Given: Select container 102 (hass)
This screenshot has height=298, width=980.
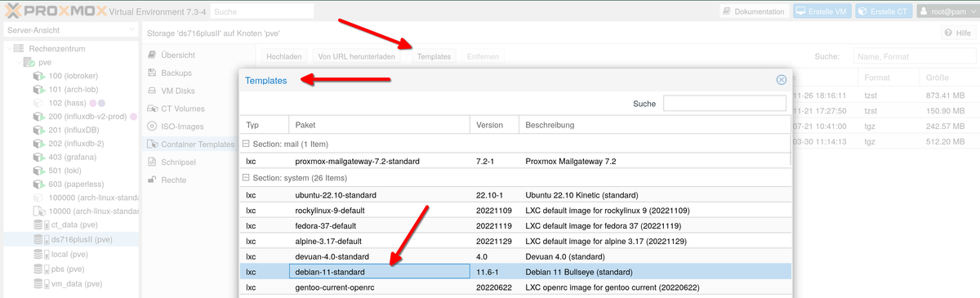Looking at the screenshot, I should 68,103.
